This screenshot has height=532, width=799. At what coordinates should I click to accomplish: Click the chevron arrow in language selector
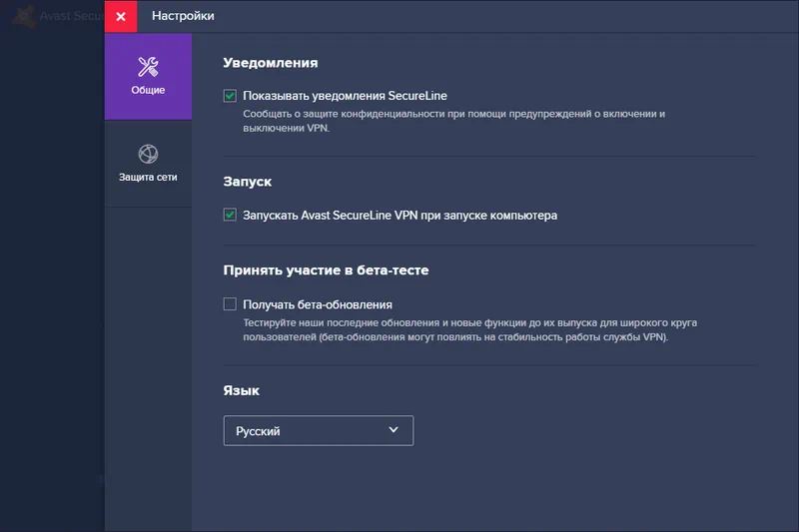[394, 429]
